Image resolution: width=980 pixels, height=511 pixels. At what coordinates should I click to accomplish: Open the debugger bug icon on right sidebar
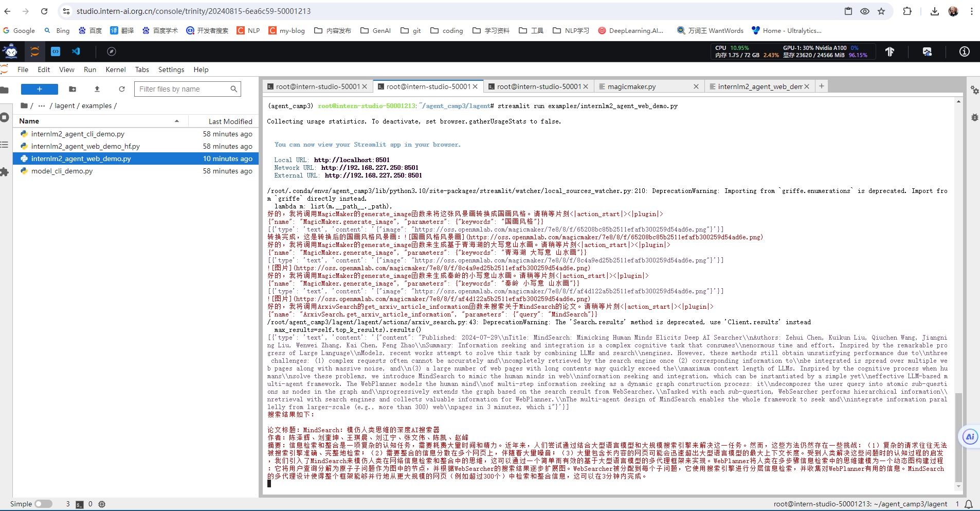[x=974, y=117]
